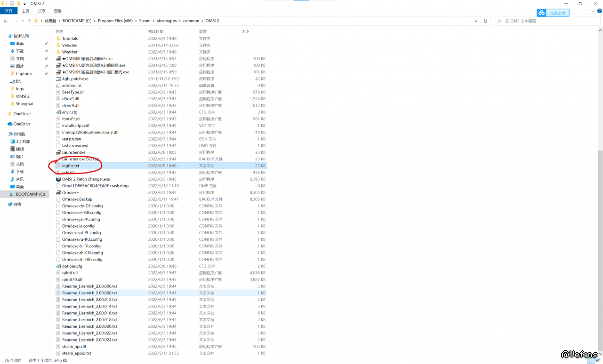Click the Omsi.exe bus icon
The width and height of the screenshot is (603, 364).
(x=58, y=192)
